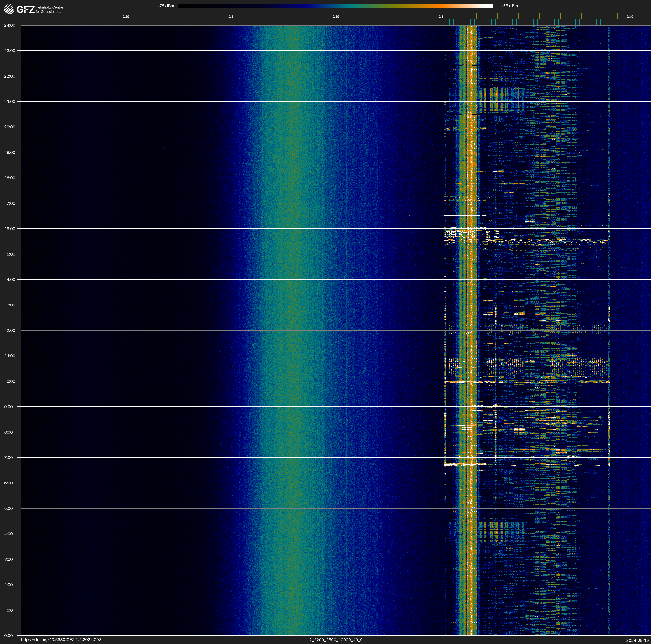Click the 2024-08-19 date label

pos(637,640)
